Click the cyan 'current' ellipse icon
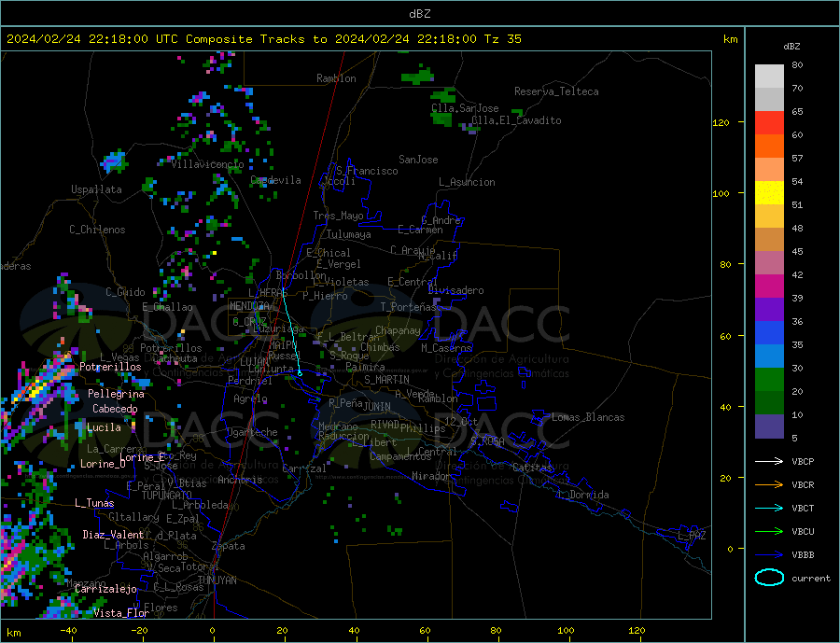Image resolution: width=840 pixels, height=643 pixels. coord(769,578)
